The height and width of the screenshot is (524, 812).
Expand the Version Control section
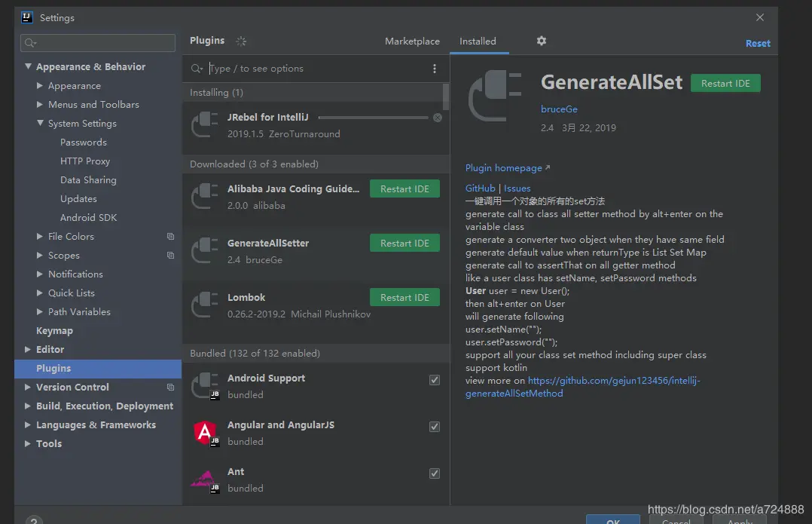pos(28,388)
